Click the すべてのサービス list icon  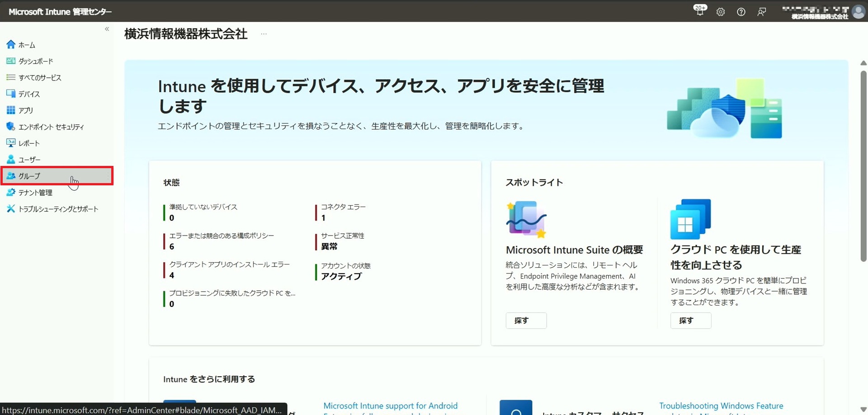click(11, 77)
